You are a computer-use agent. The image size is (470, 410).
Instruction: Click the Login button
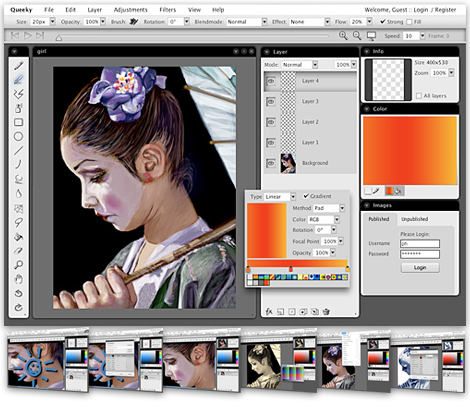[x=420, y=268]
